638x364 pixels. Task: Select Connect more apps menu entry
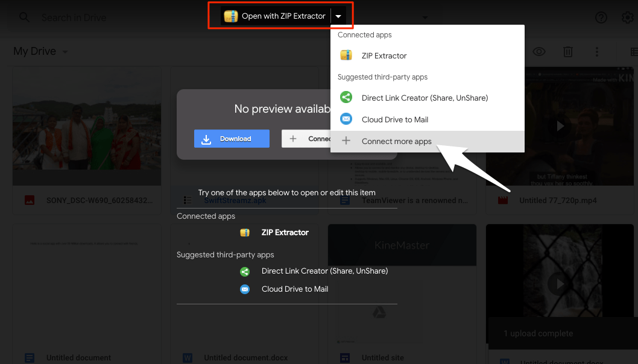[427, 141]
